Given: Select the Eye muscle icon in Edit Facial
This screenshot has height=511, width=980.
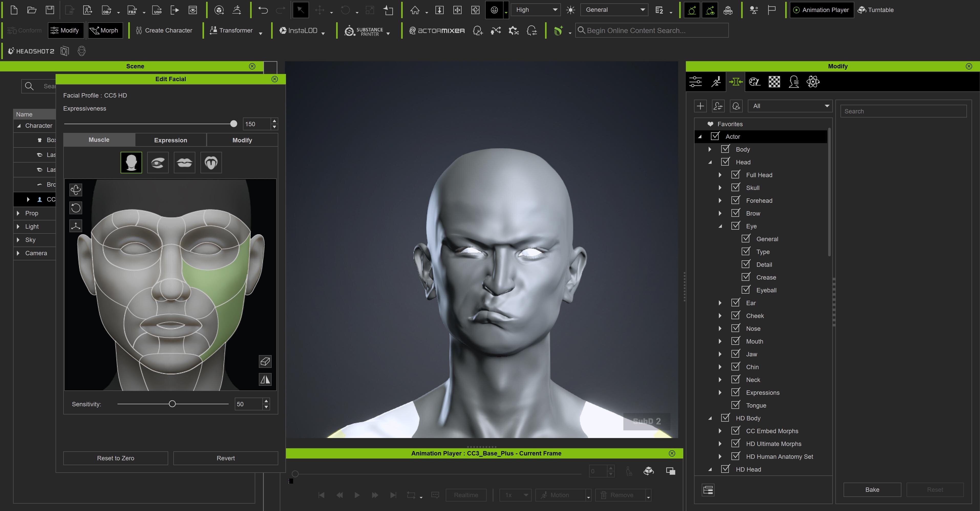Looking at the screenshot, I should 157,163.
